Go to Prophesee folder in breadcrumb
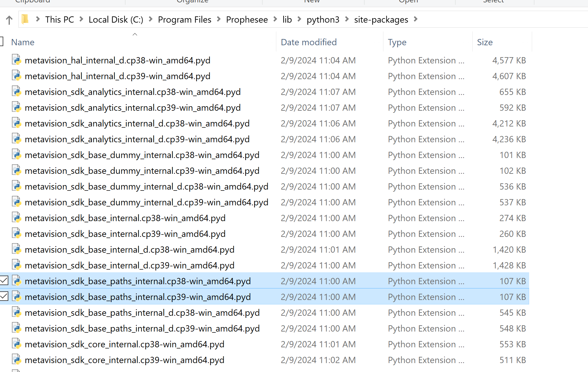The image size is (588, 372). pyautogui.click(x=247, y=20)
